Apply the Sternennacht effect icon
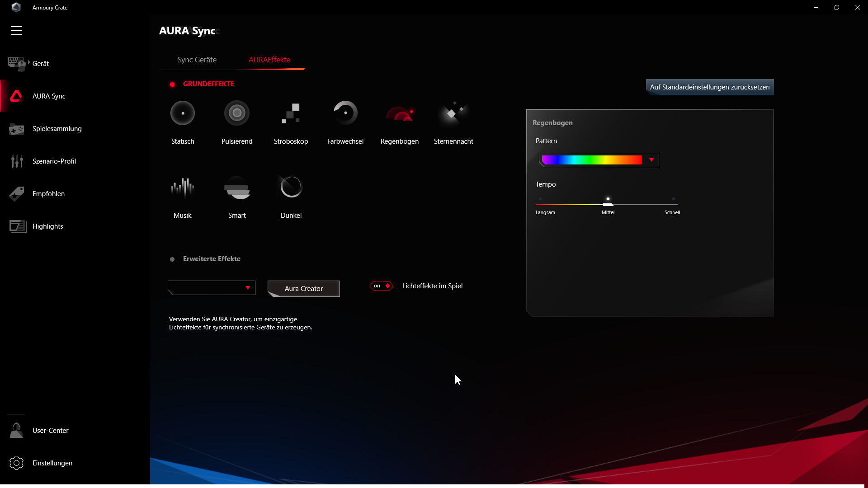The width and height of the screenshot is (868, 488). tap(453, 113)
